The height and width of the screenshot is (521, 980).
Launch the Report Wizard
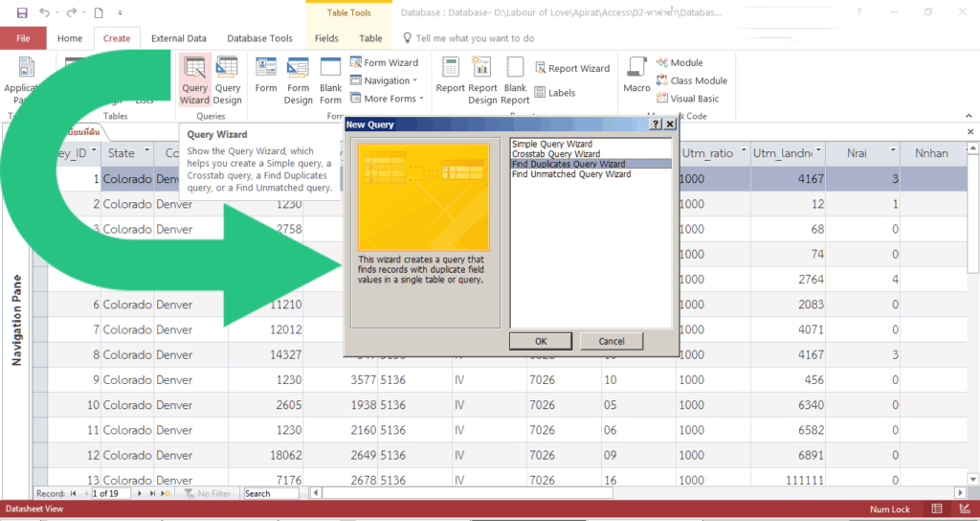[x=572, y=69]
